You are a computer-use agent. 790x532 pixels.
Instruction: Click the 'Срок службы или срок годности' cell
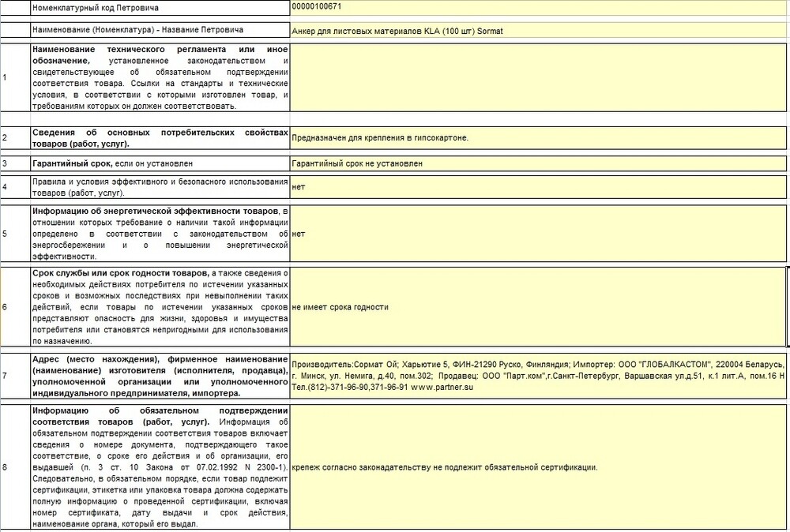[x=160, y=307]
